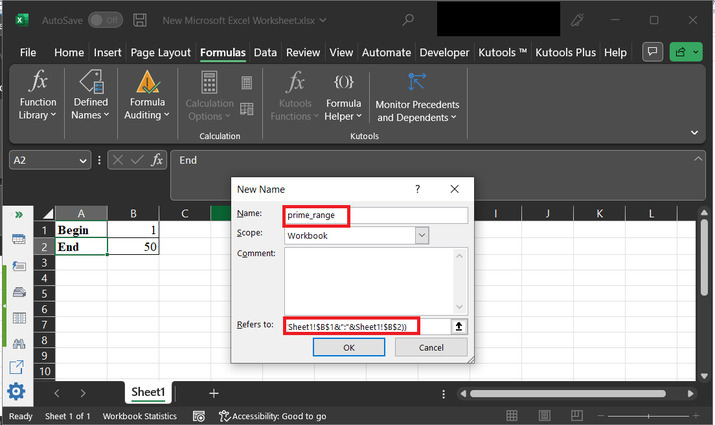The width and height of the screenshot is (715, 425).
Task: Open Monitor Precedents and Dependents
Action: click(417, 97)
